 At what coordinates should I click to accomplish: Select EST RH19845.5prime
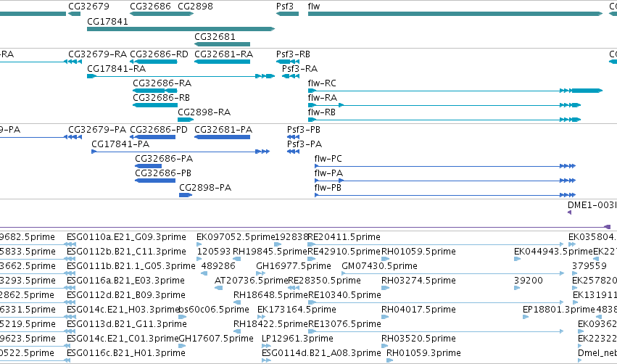click(270, 252)
